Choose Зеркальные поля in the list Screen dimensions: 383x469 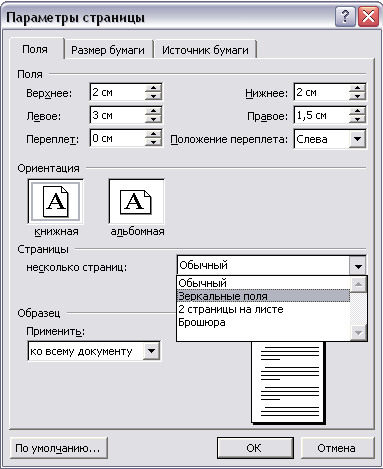click(x=263, y=296)
